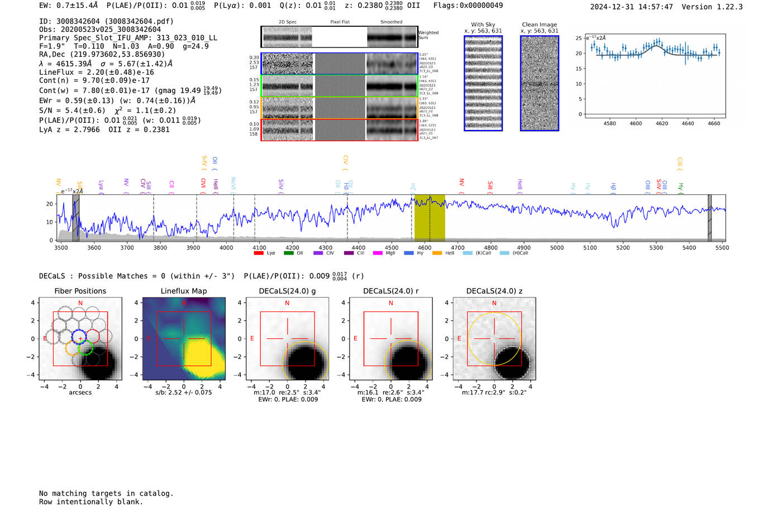This screenshot has width=782, height=532.
Task: Click the Weighted Sum spectrum strip
Action: (x=339, y=37)
